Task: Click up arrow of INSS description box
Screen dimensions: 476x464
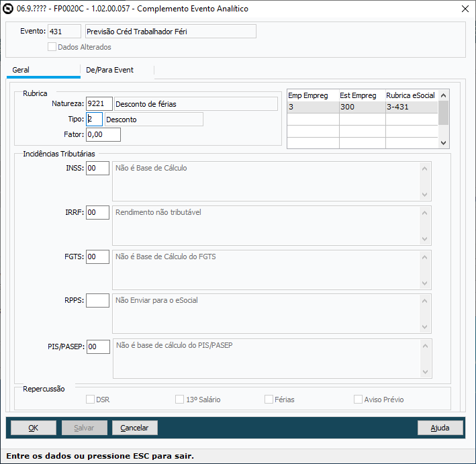Action: [x=425, y=169]
